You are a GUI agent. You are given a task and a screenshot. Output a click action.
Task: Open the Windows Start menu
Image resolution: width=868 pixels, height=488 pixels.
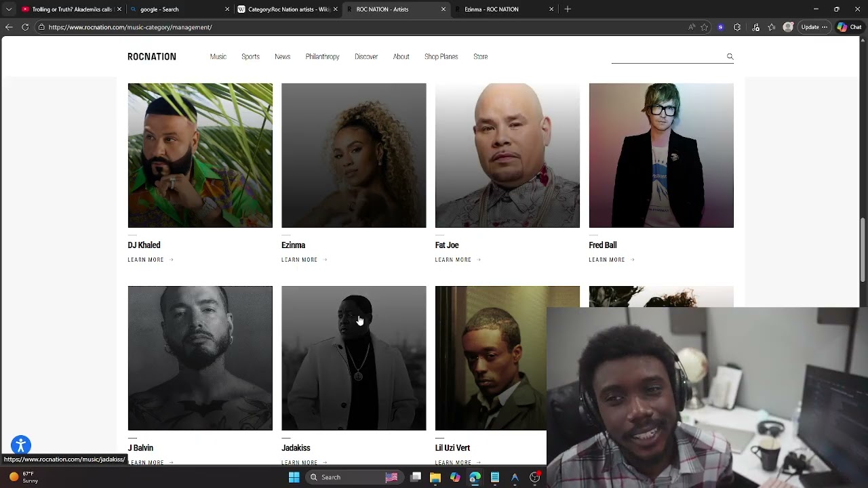[x=294, y=477]
